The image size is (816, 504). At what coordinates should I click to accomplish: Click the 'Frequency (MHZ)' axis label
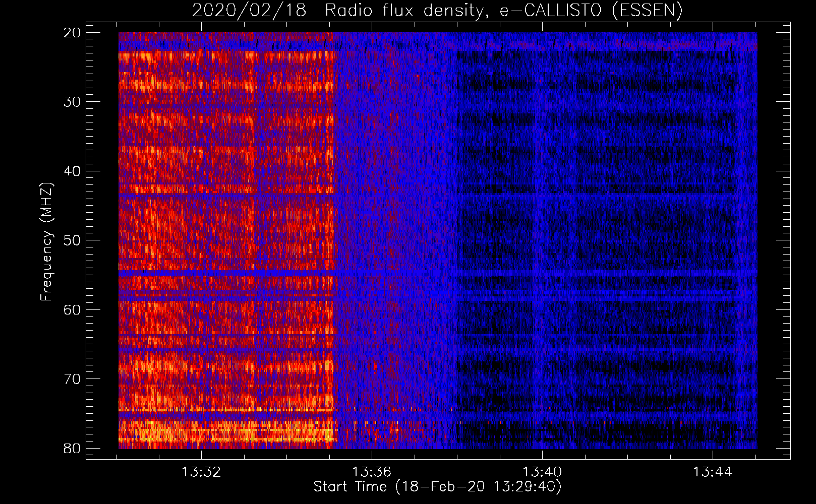click(46, 241)
